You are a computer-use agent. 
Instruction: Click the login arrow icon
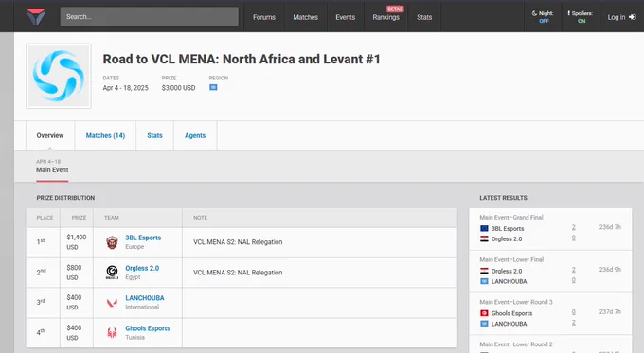pyautogui.click(x=632, y=17)
